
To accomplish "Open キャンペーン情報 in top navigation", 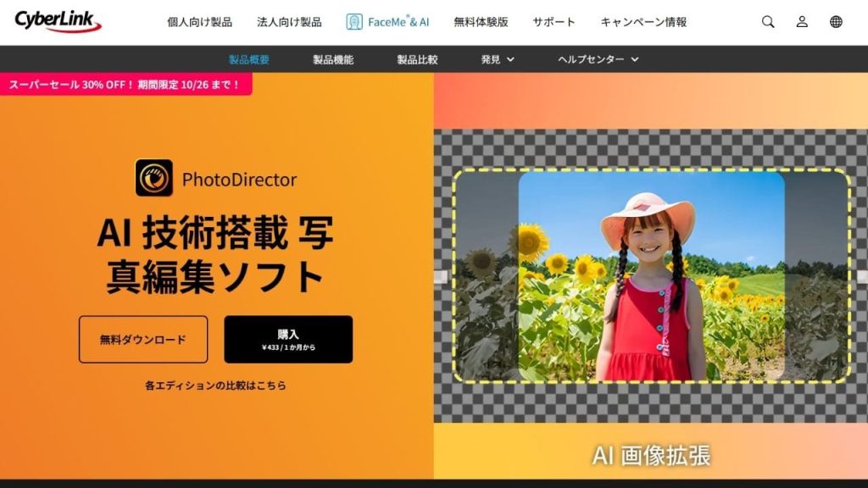I will tap(643, 22).
